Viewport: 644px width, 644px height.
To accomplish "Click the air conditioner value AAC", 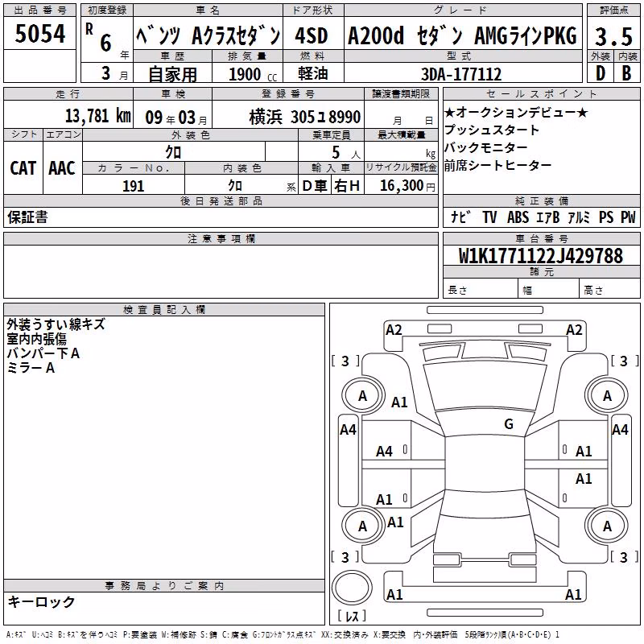I will 62,168.
